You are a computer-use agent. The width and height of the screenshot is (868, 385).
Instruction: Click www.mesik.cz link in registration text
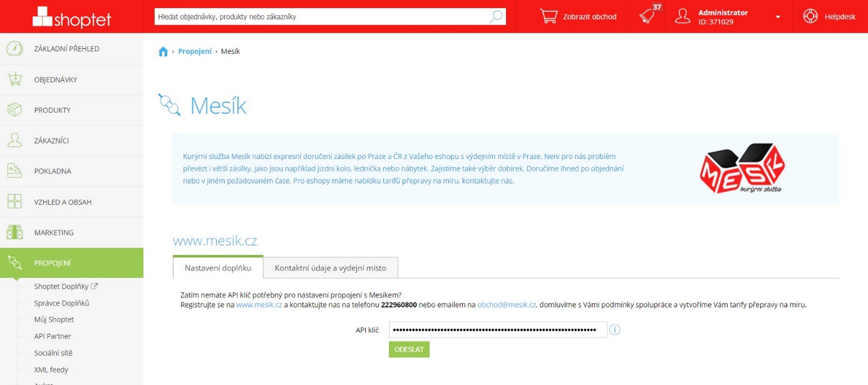click(x=259, y=305)
